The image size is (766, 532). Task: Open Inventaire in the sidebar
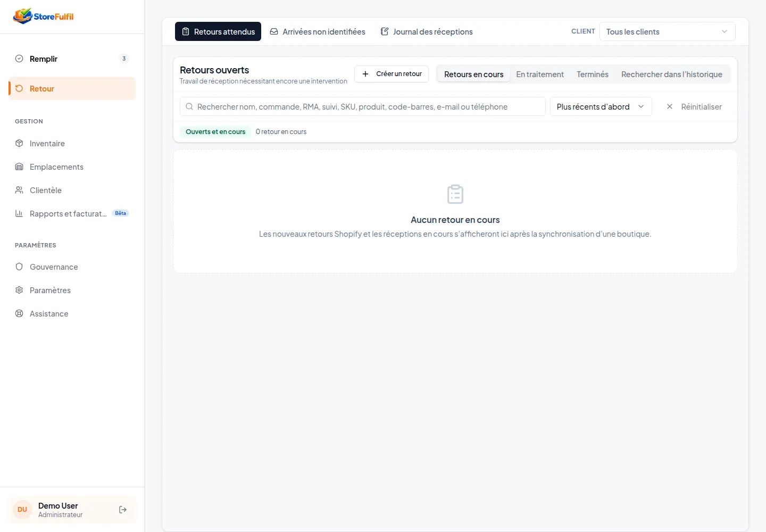tap(72, 143)
